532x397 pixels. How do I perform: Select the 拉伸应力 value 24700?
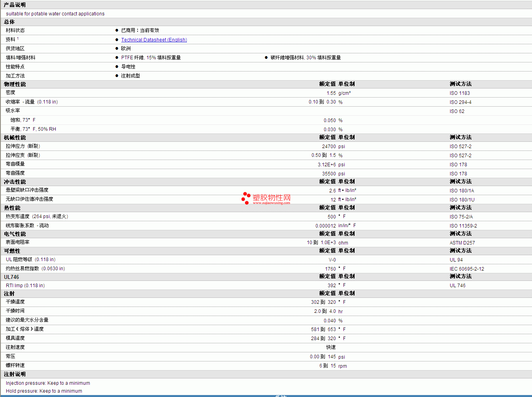329,147
